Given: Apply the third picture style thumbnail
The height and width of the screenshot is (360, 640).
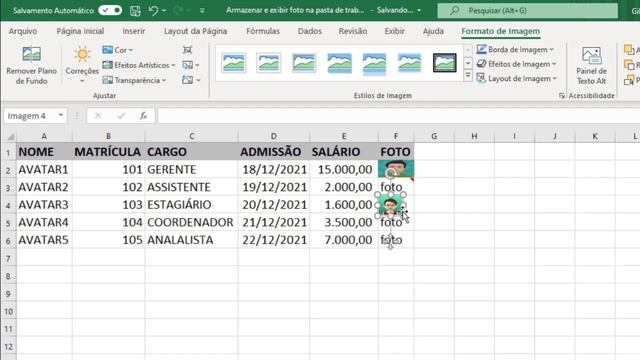Looking at the screenshot, I should [x=304, y=63].
